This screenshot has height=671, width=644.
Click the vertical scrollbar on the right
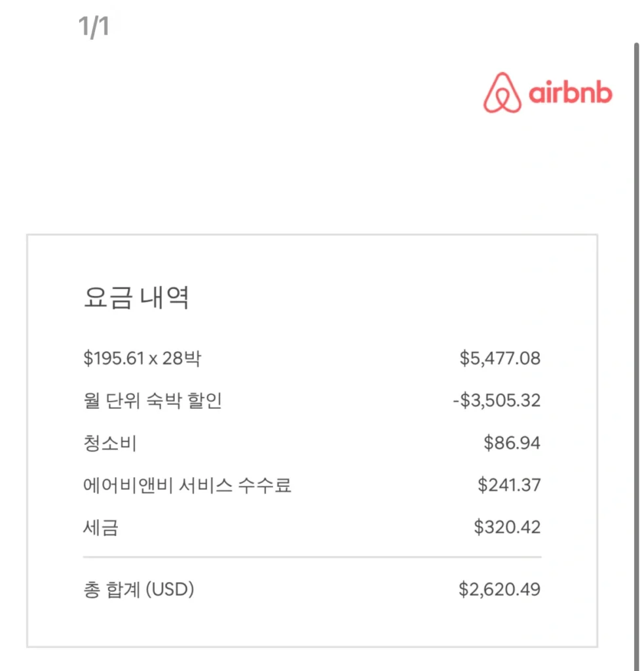[636, 354]
